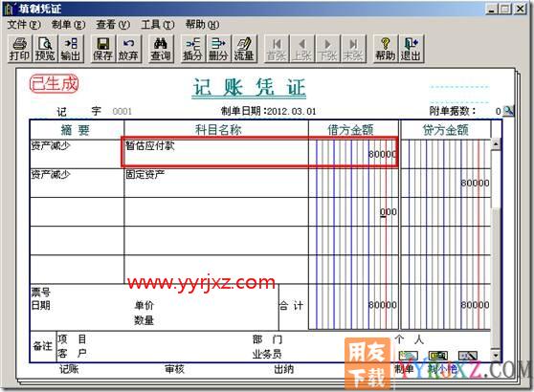Open the 制单(E) menu
This screenshot has height=392, width=534.
click(x=68, y=25)
